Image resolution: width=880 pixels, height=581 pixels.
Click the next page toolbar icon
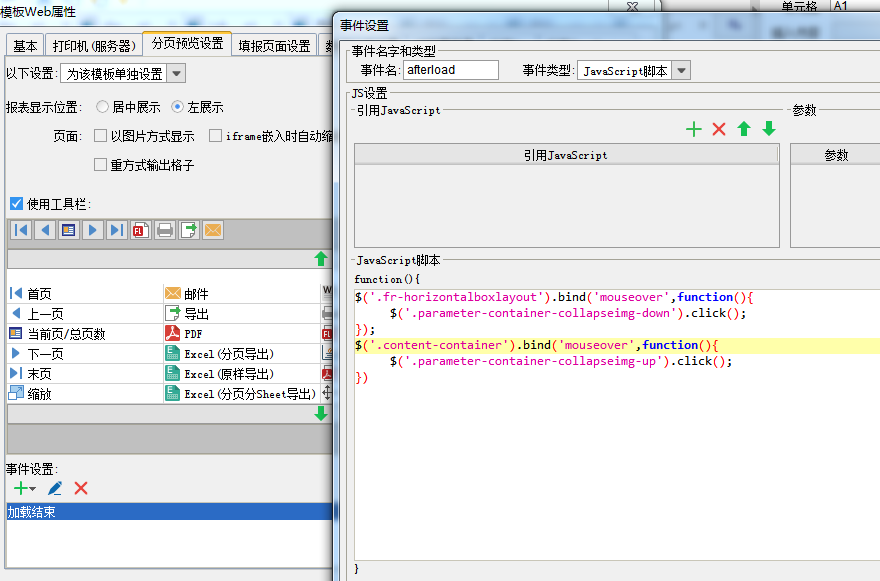tap(93, 230)
